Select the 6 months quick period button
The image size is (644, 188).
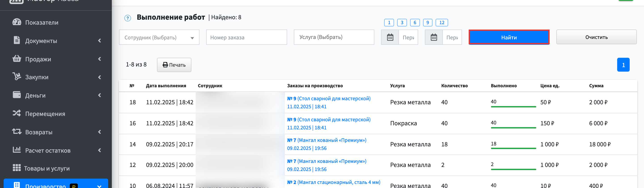(415, 23)
